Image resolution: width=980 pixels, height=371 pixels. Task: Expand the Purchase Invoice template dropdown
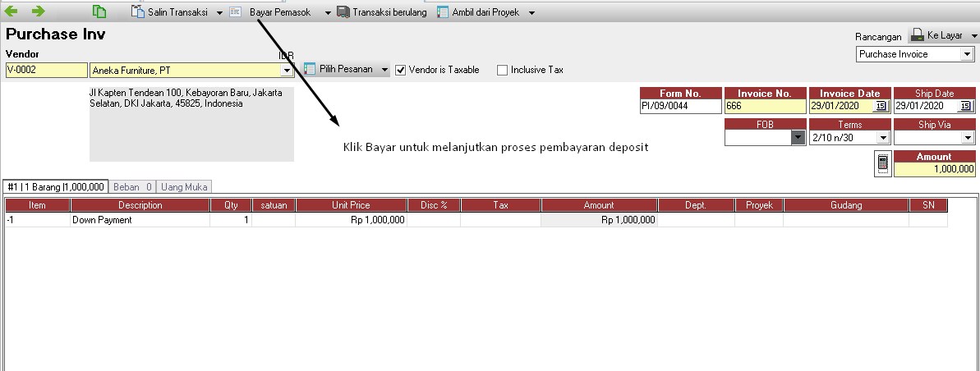click(x=966, y=54)
